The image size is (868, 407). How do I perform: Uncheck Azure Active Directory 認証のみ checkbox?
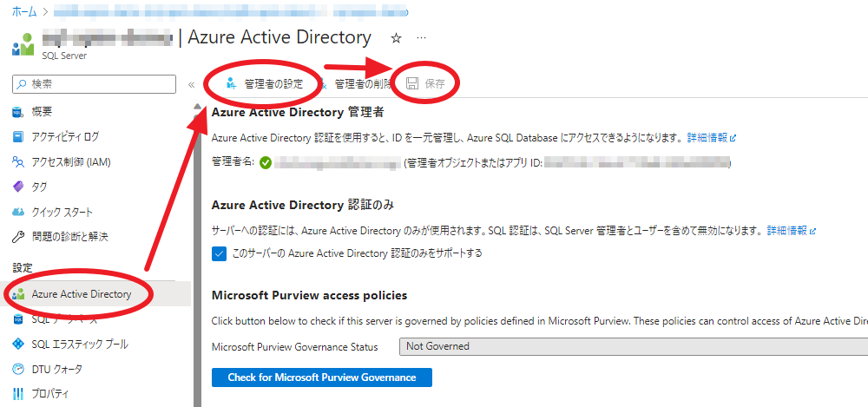tap(220, 253)
